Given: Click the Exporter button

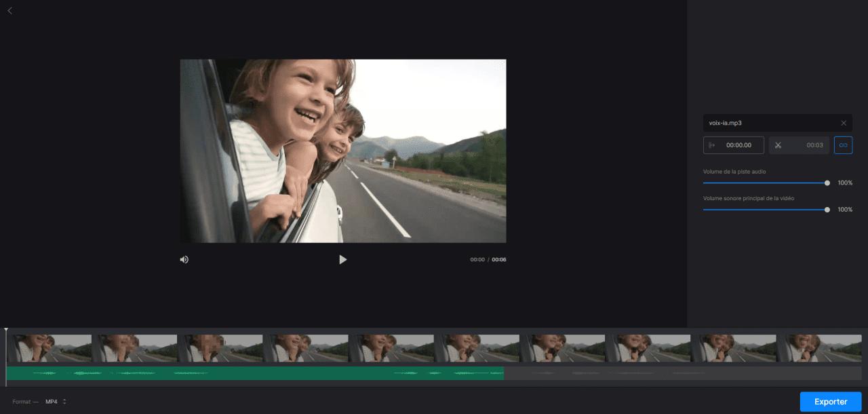Looking at the screenshot, I should [831, 402].
